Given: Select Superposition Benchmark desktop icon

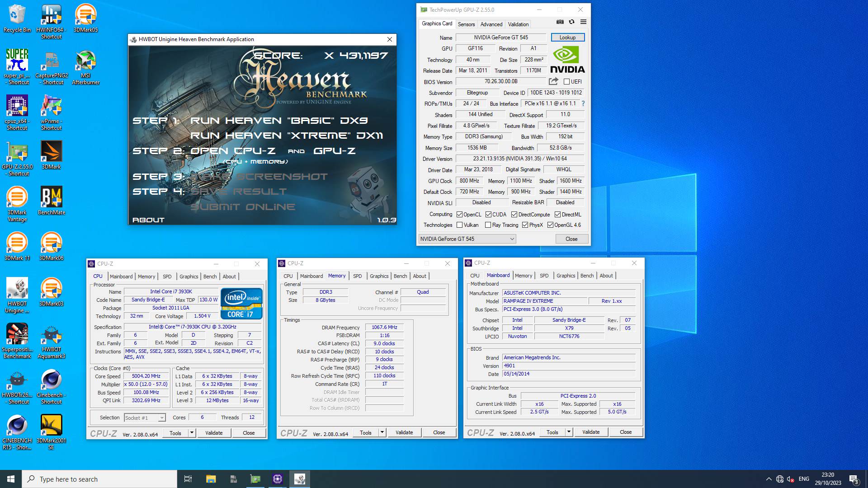Looking at the screenshot, I should coord(17,341).
